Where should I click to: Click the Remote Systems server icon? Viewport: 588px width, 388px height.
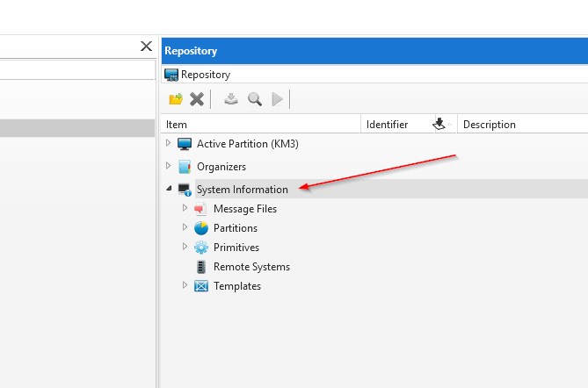[201, 267]
